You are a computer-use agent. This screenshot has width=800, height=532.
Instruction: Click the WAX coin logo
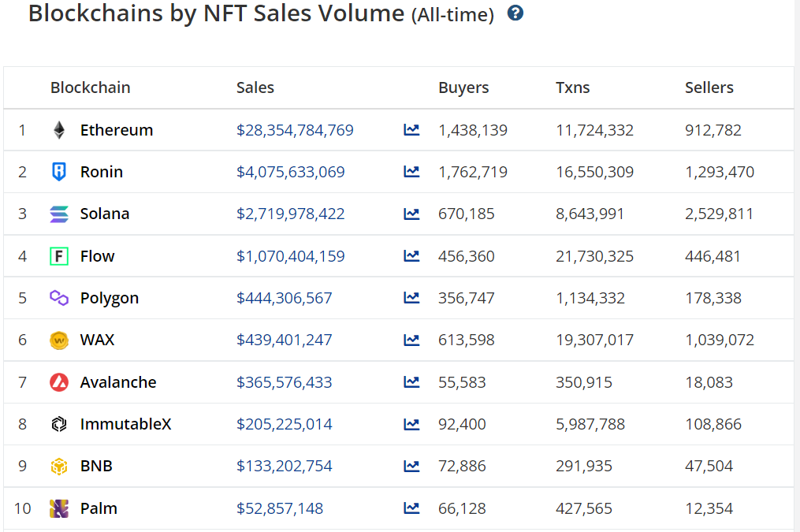[x=59, y=340]
